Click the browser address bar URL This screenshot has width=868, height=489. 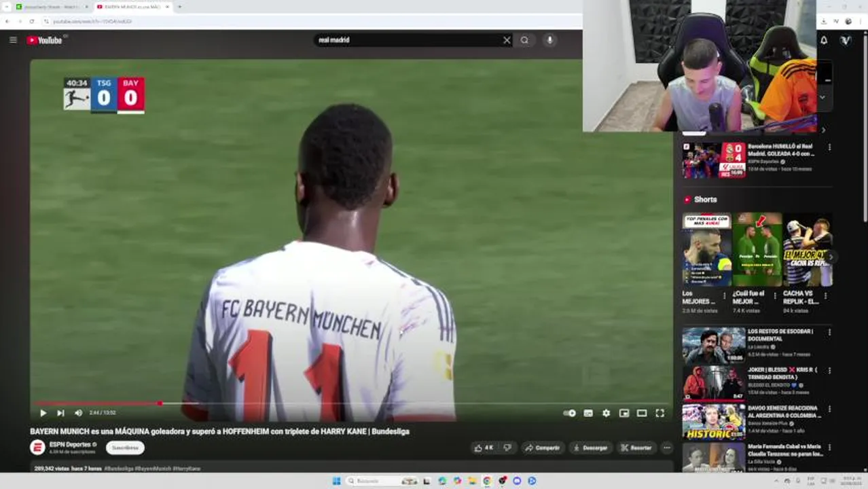click(x=92, y=21)
